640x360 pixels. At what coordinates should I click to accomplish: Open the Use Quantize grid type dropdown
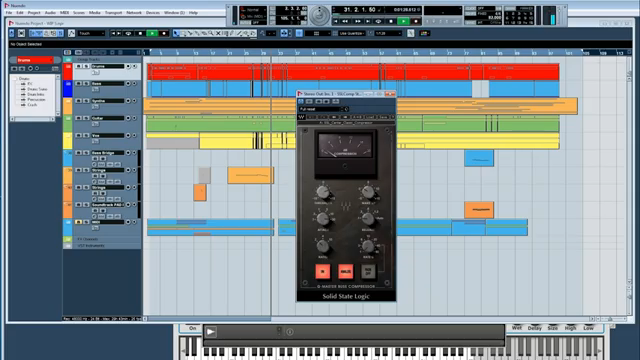pyautogui.click(x=352, y=33)
